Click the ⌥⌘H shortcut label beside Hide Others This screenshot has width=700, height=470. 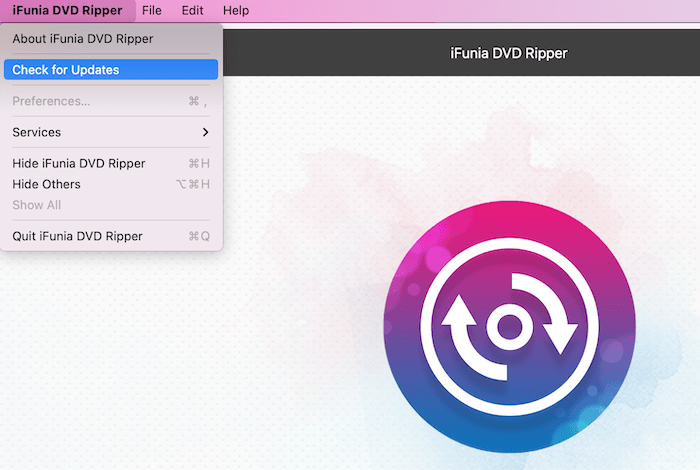coord(194,184)
